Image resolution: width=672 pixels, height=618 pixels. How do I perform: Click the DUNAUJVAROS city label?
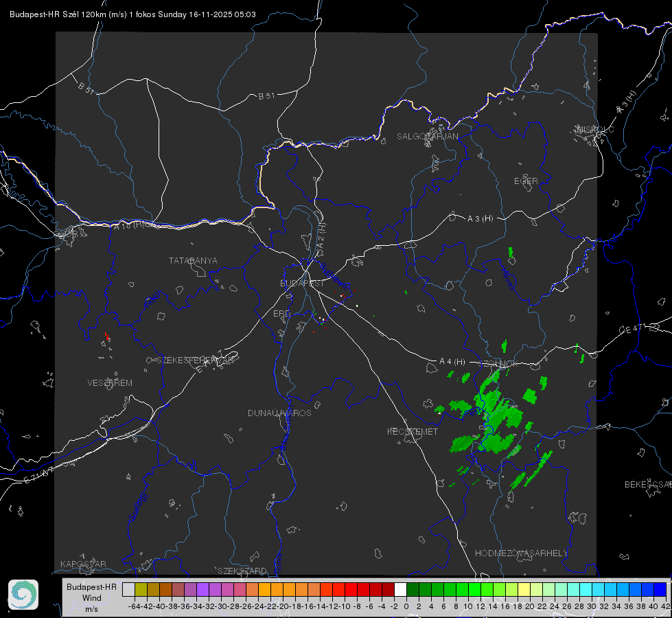coord(279,413)
